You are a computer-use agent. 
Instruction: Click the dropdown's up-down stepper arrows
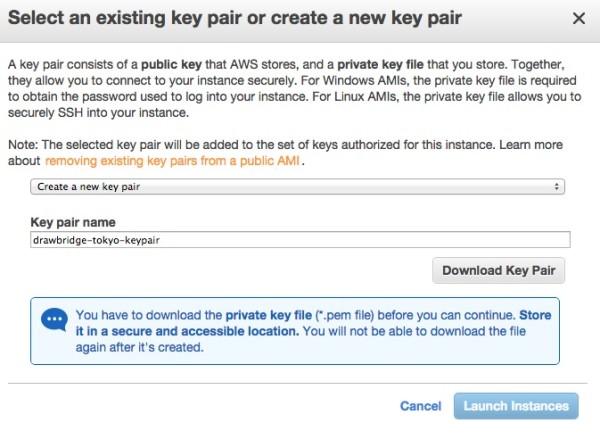[556, 186]
